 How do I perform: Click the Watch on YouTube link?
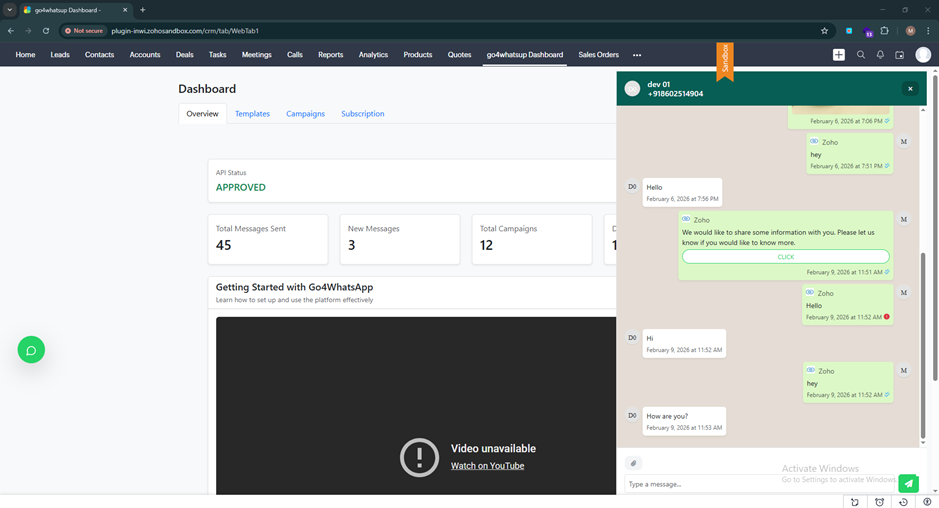[x=487, y=466]
